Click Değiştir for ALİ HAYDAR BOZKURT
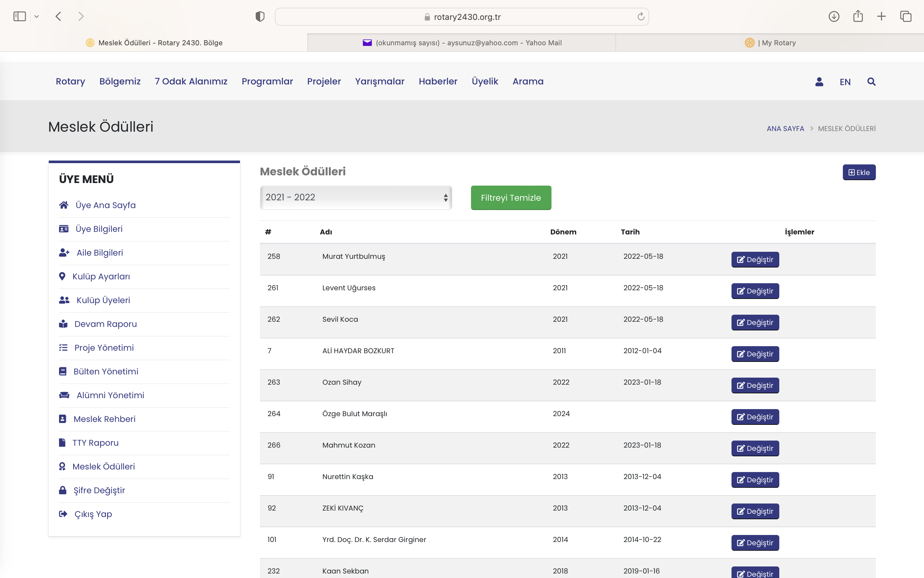The width and height of the screenshot is (924, 578). point(755,354)
